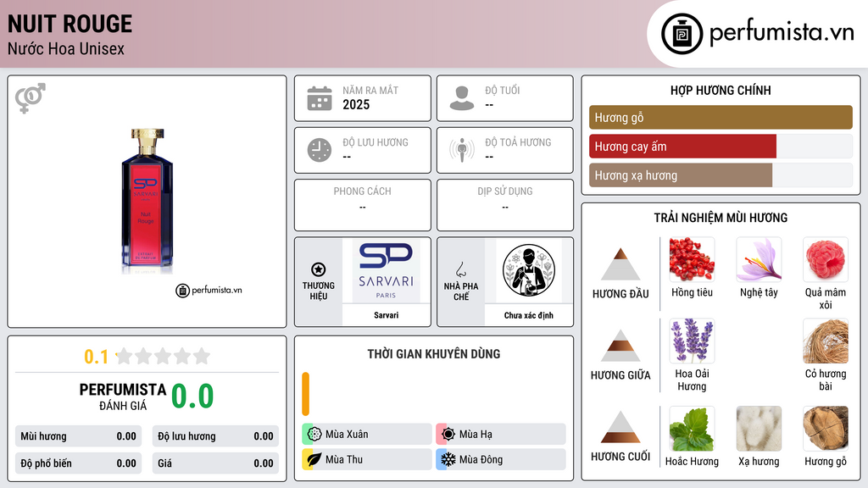Click the Hương cuối pyramid icon
This screenshot has width=868, height=488.
620,427
